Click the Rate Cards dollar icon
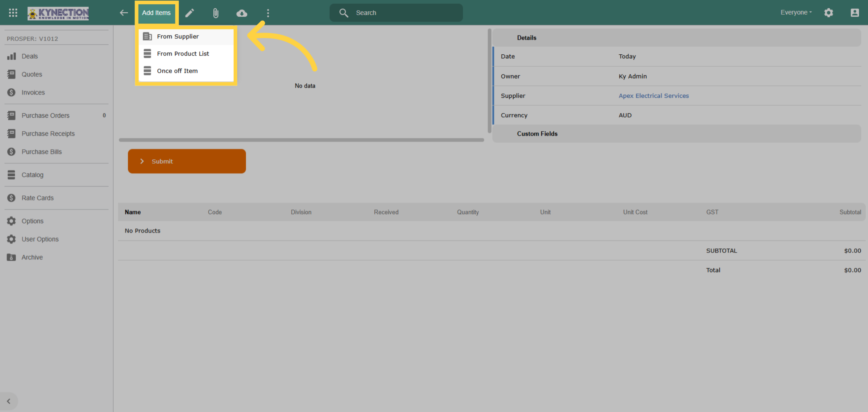Screen dimensions: 868x412 click(12, 198)
